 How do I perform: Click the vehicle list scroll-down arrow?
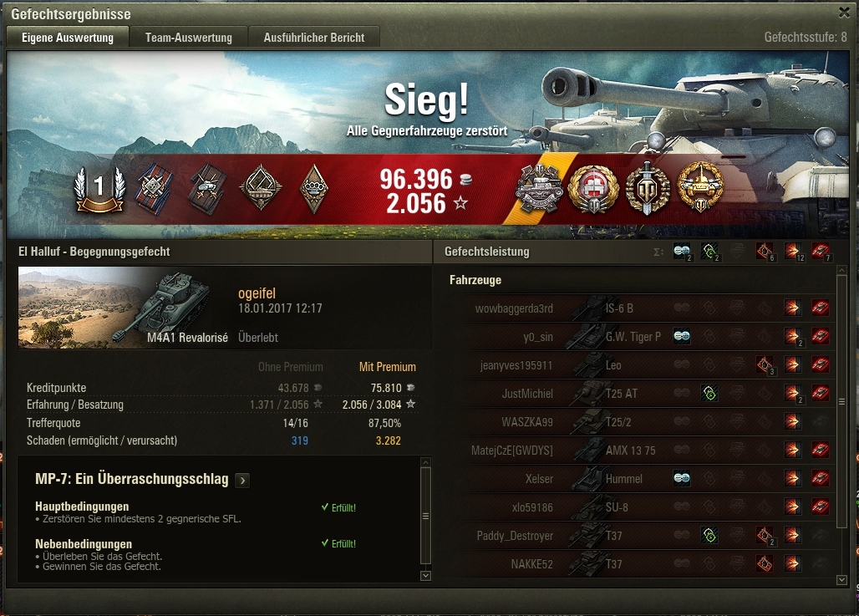(x=842, y=579)
